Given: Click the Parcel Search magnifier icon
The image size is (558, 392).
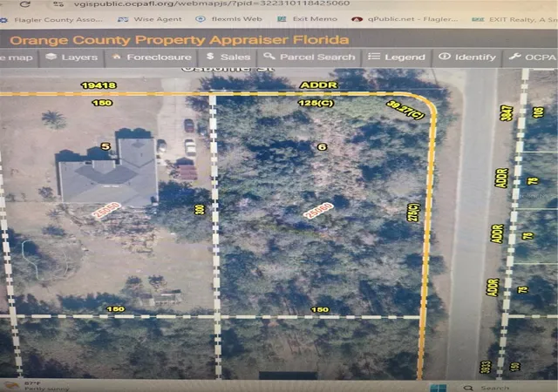Looking at the screenshot, I should pos(269,57).
